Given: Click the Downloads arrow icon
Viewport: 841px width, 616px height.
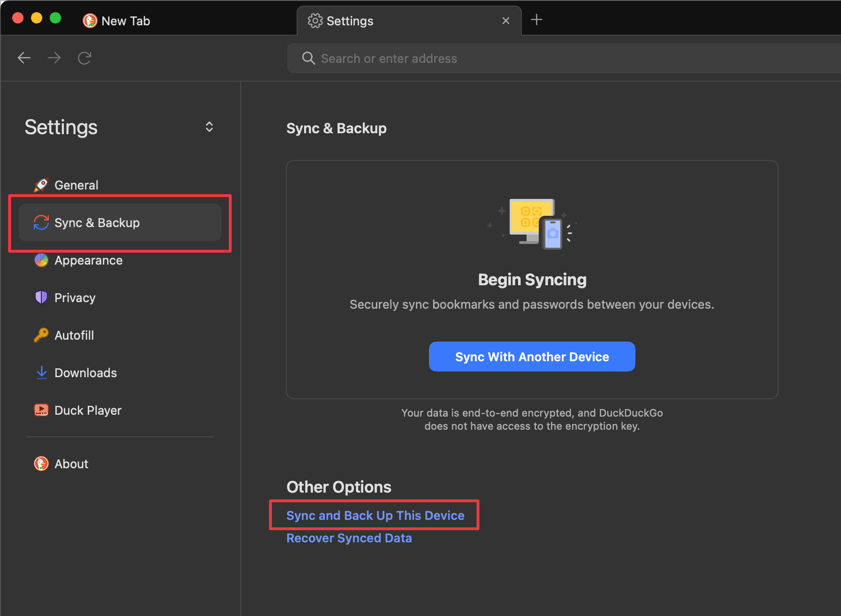Looking at the screenshot, I should [41, 373].
